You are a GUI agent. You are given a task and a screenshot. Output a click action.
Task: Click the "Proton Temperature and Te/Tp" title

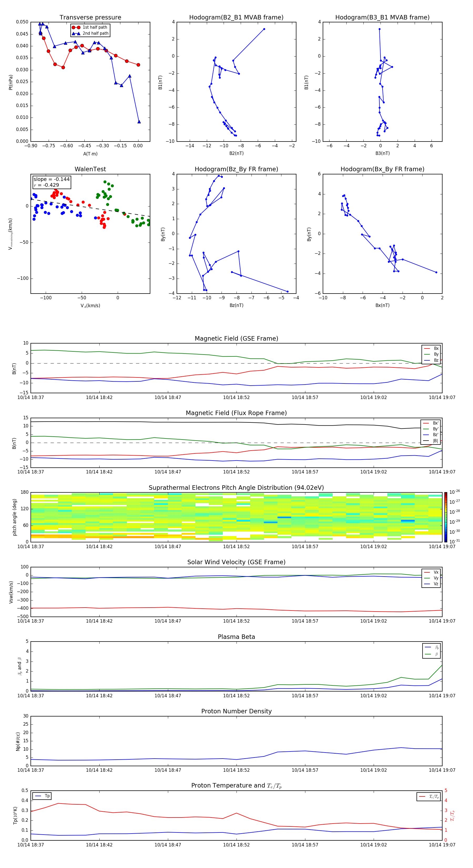[236, 786]
